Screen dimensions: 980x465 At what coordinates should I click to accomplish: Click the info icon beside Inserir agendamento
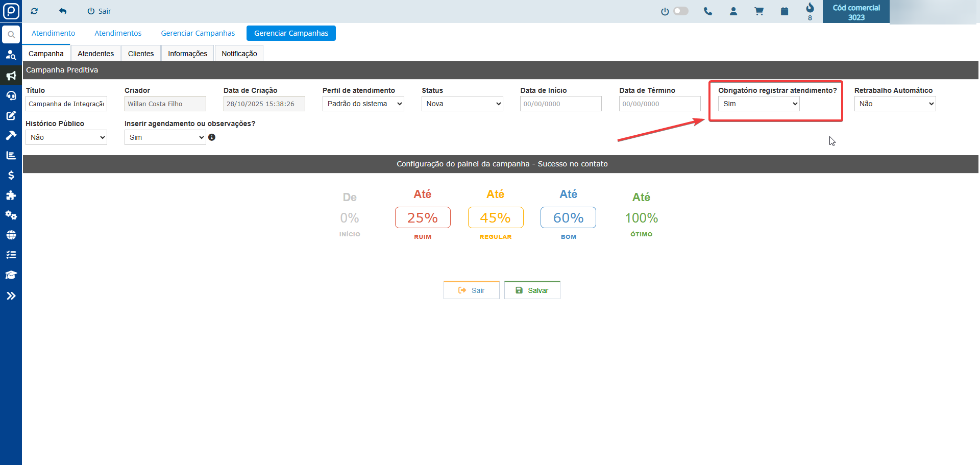click(212, 137)
